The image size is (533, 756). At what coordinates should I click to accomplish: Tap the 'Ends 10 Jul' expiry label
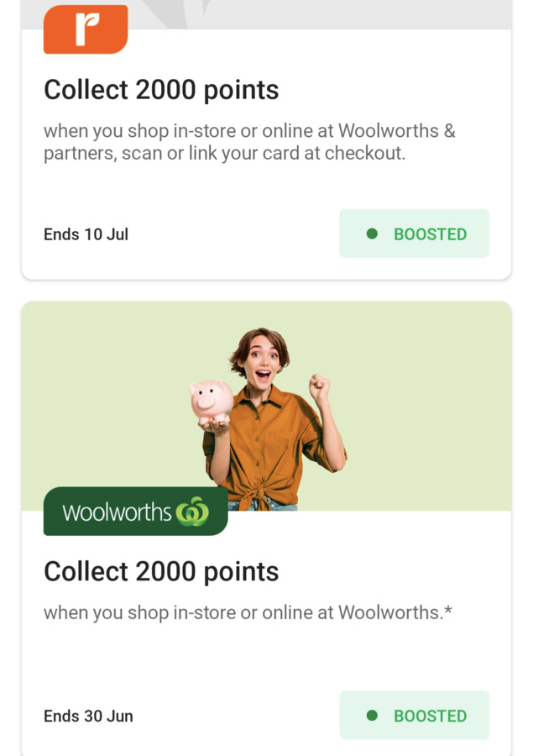point(86,234)
